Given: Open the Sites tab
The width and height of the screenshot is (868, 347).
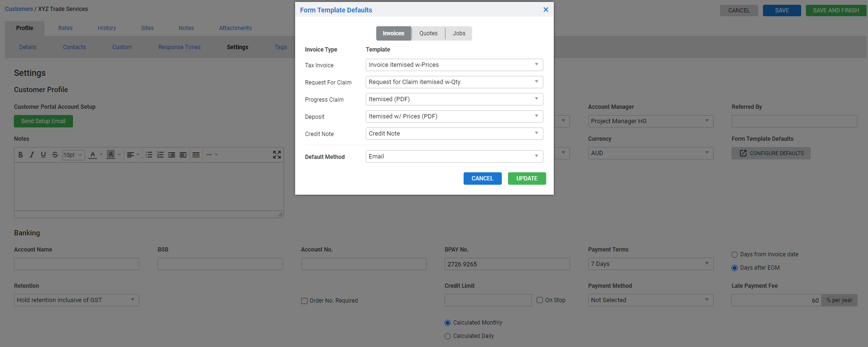Looking at the screenshot, I should pyautogui.click(x=148, y=28).
